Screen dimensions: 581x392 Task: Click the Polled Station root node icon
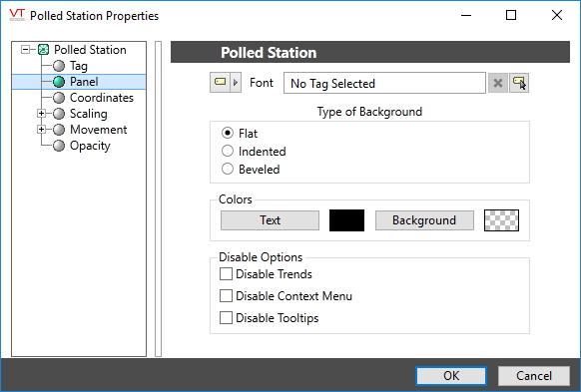44,50
